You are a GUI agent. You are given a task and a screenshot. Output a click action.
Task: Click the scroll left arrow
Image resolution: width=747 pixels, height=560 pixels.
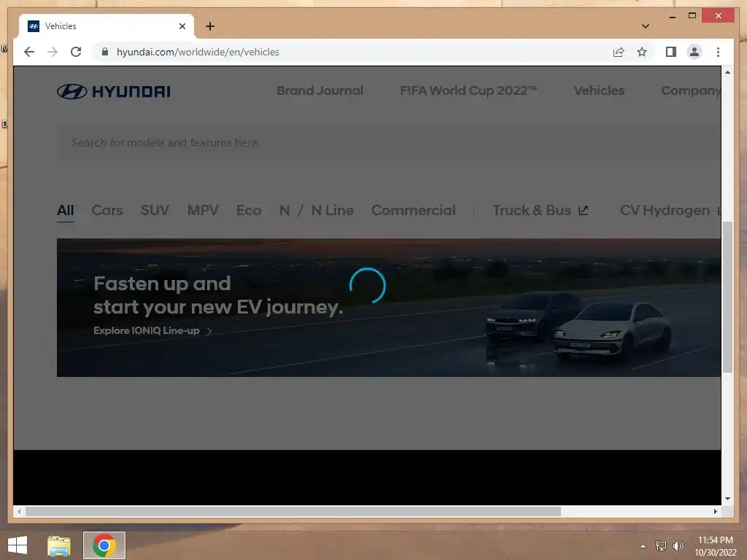(19, 511)
